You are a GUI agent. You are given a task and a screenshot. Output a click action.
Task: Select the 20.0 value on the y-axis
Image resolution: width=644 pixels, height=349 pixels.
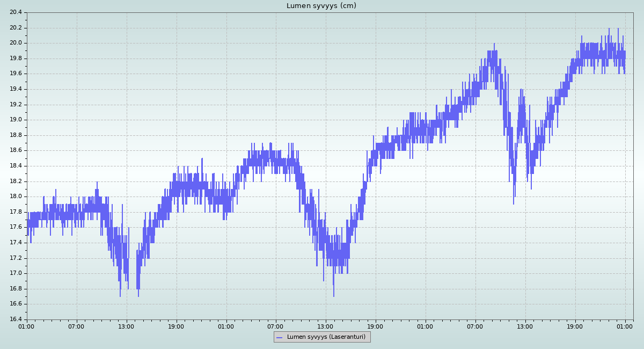pyautogui.click(x=16, y=43)
